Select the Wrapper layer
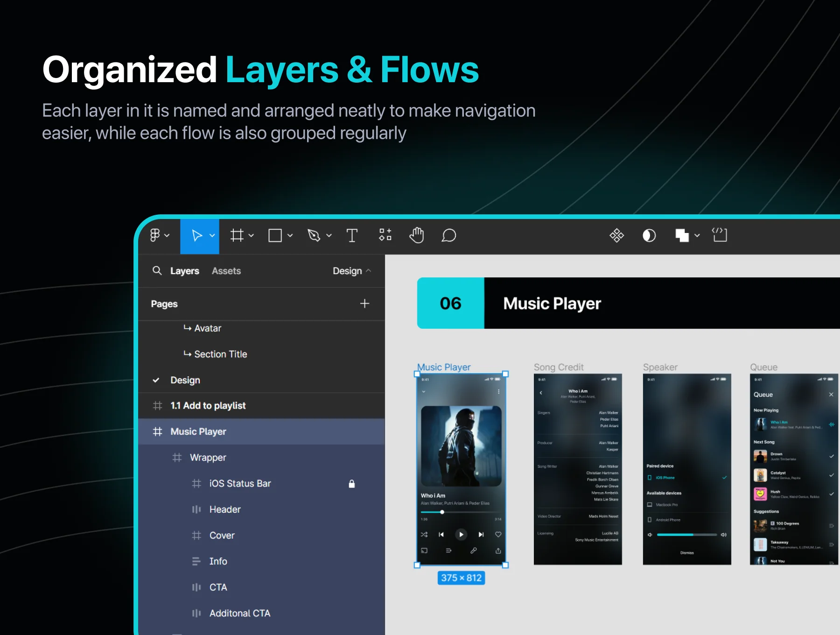 (x=261, y=458)
